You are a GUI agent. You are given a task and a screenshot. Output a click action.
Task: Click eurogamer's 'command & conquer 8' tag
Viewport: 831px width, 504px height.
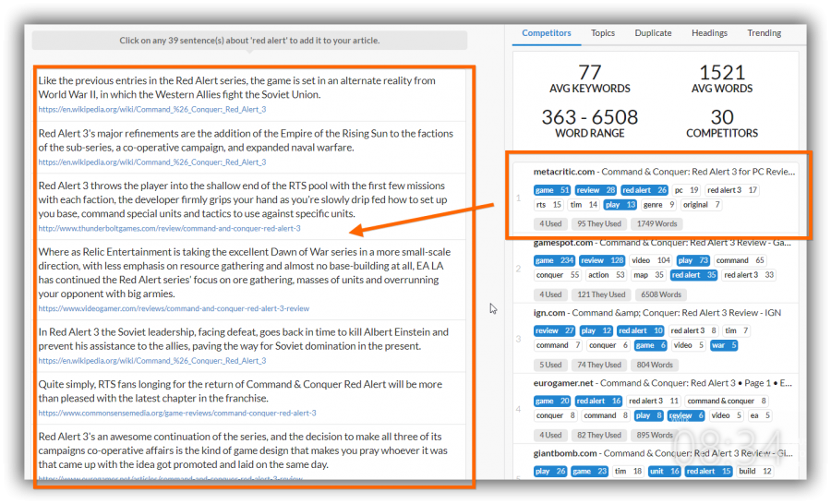click(x=726, y=402)
